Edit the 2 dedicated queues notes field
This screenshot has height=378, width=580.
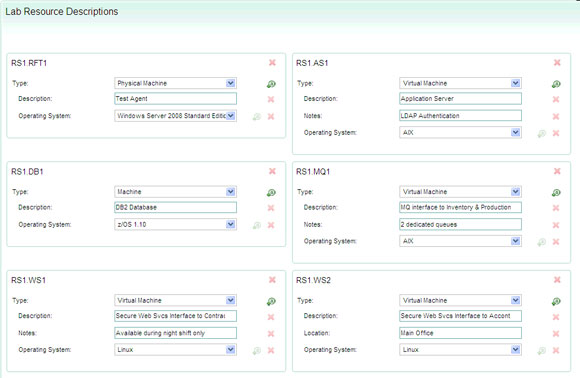(x=461, y=224)
